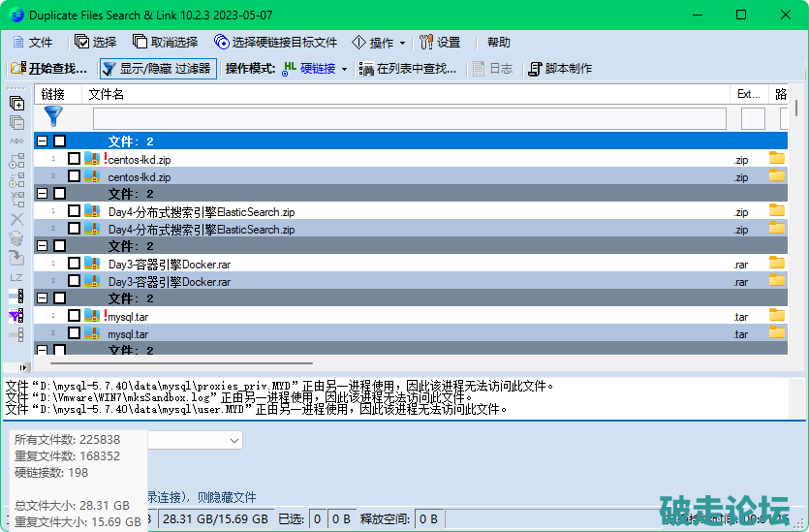Click the purple funnel icon in left sidebar
The image size is (809, 532).
[16, 316]
